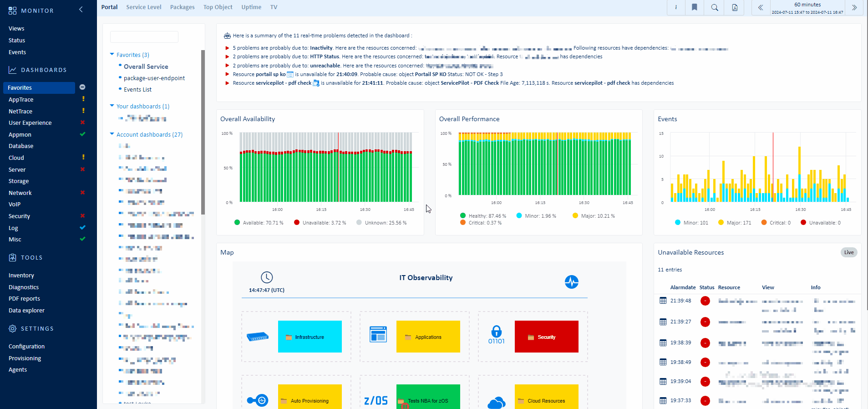The width and height of the screenshot is (868, 409).
Task: Toggle the Minor: 101 events legend
Action: (691, 223)
